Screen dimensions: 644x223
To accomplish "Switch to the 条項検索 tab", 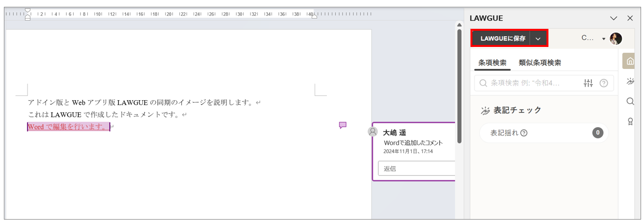I will 492,63.
